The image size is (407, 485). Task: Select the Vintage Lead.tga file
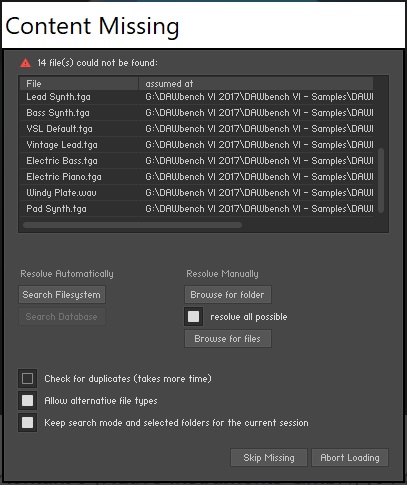click(197, 145)
